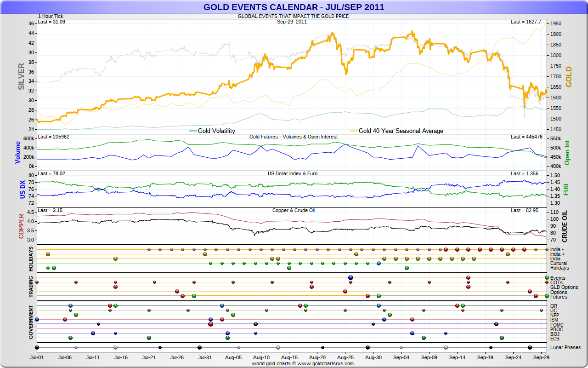This screenshot has height=368, width=588.
Task: Click the 'EUR' axis label
Action: [x=566, y=189]
